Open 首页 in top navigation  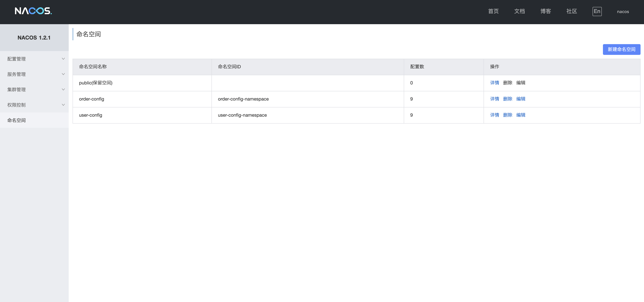pos(493,11)
